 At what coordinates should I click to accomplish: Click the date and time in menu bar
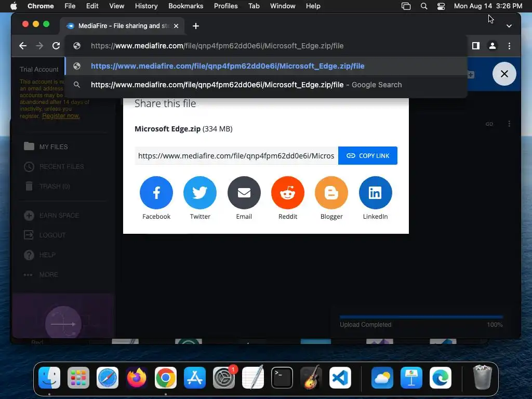[x=488, y=6]
